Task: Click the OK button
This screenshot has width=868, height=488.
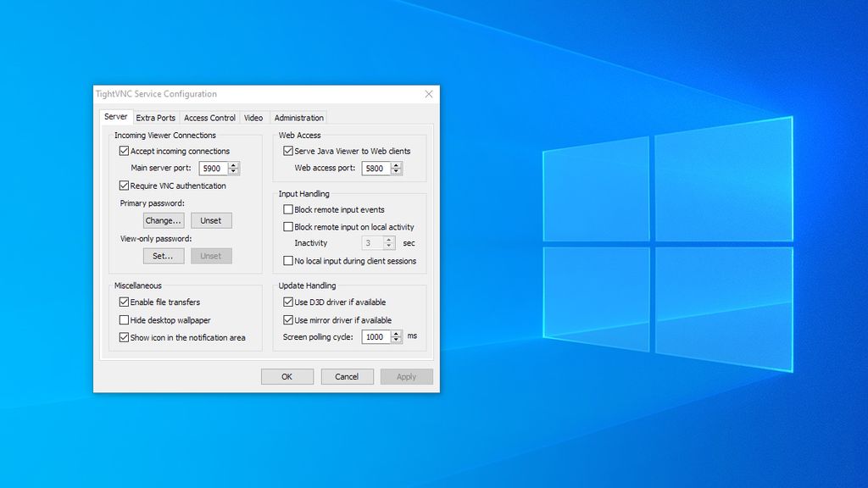Action: pos(287,377)
